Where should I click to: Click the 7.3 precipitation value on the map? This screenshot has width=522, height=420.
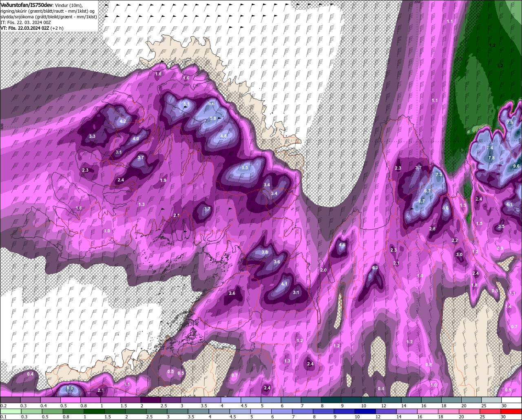[439, 175]
